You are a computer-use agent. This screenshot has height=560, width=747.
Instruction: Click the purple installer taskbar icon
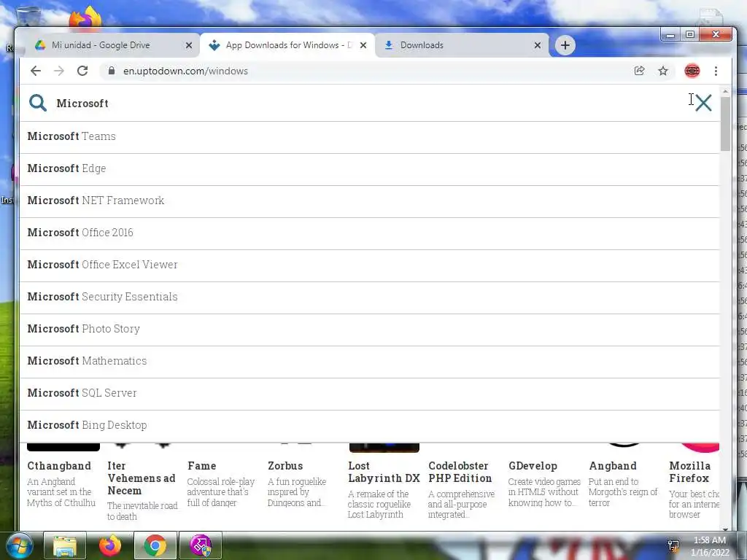pos(201,545)
